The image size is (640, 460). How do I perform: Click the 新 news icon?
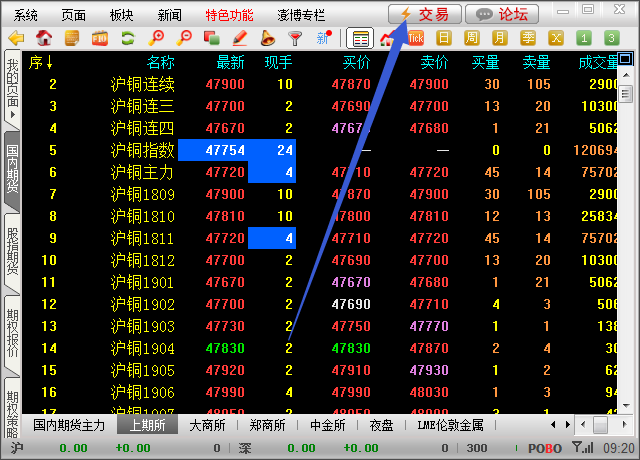click(x=323, y=39)
